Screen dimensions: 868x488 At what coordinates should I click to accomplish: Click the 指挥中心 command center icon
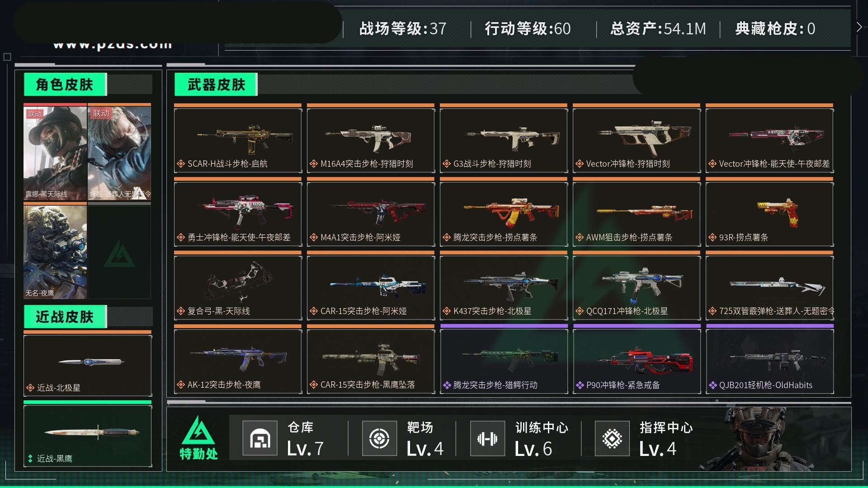coord(612,438)
